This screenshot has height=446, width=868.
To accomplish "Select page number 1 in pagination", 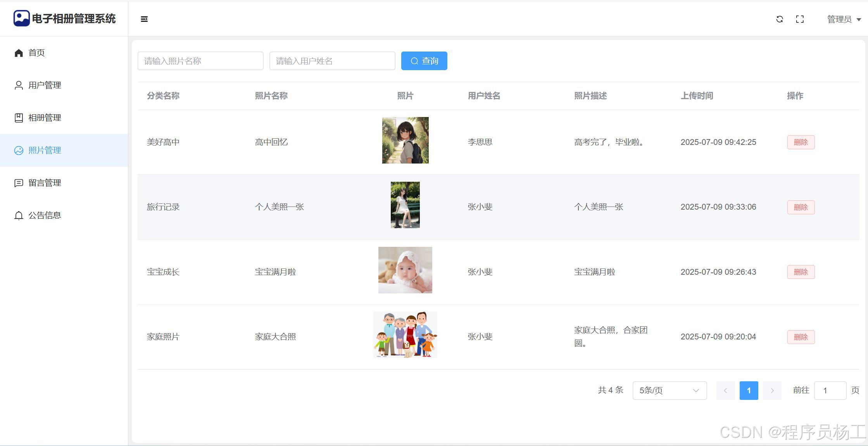I will click(749, 391).
